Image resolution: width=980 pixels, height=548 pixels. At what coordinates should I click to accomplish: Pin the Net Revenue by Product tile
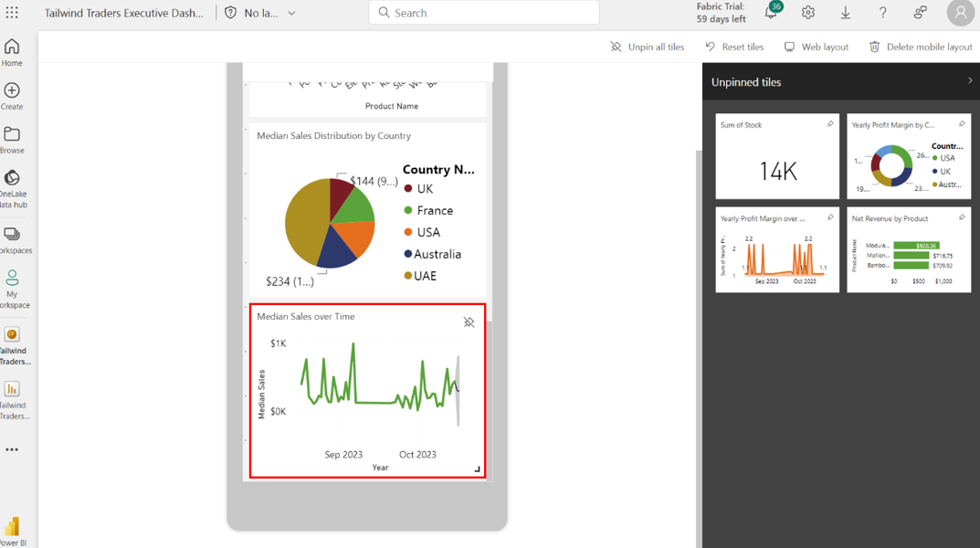coord(962,217)
